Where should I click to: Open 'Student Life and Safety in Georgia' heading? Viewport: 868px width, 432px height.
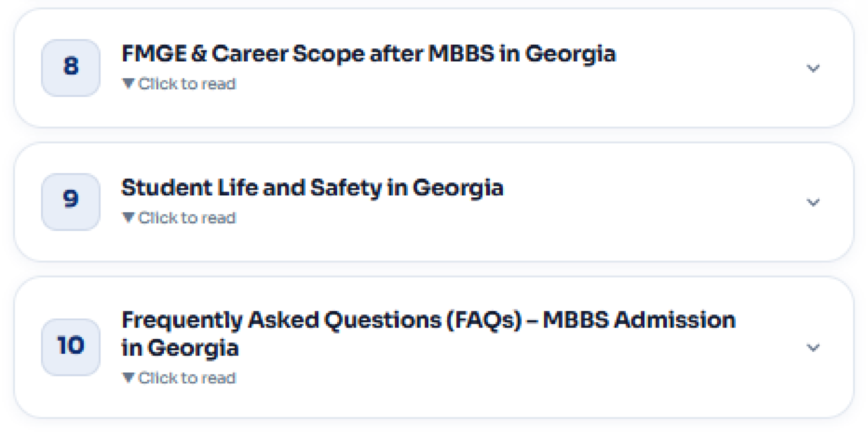click(x=312, y=188)
